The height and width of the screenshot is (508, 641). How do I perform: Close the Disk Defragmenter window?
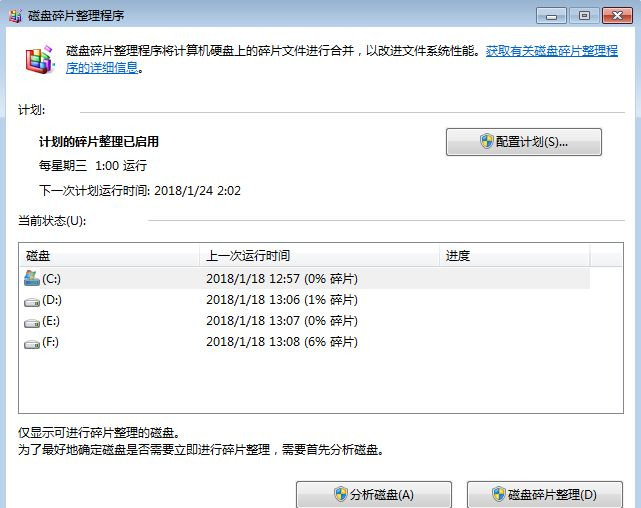coord(617,16)
